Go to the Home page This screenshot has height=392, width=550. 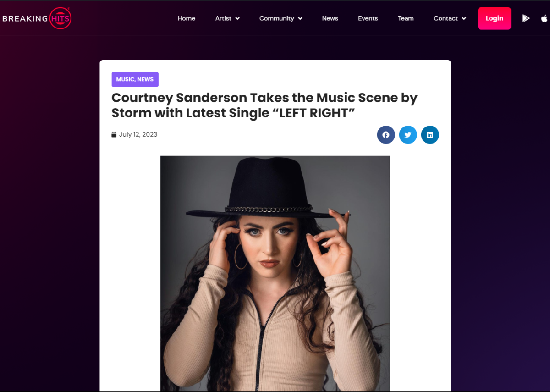point(187,18)
